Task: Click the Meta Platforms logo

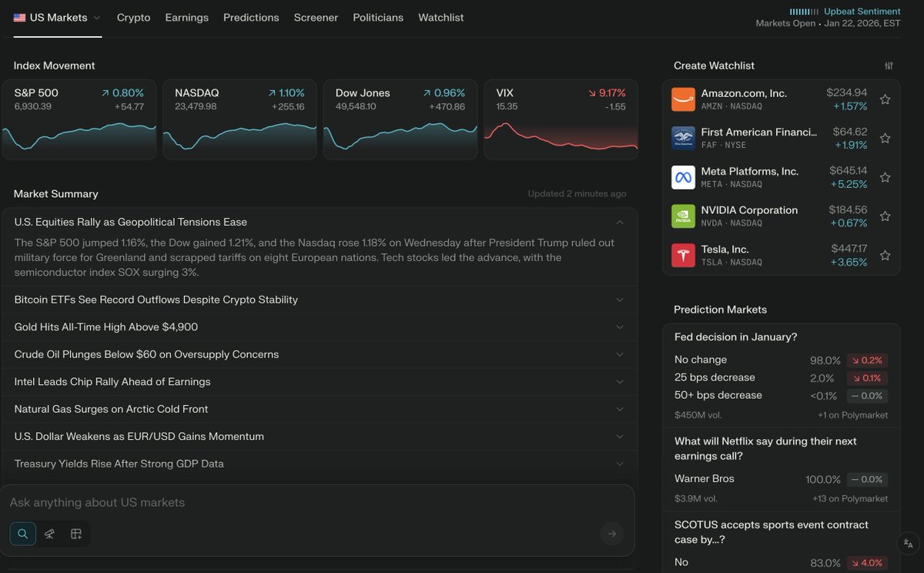Action: pos(683,177)
